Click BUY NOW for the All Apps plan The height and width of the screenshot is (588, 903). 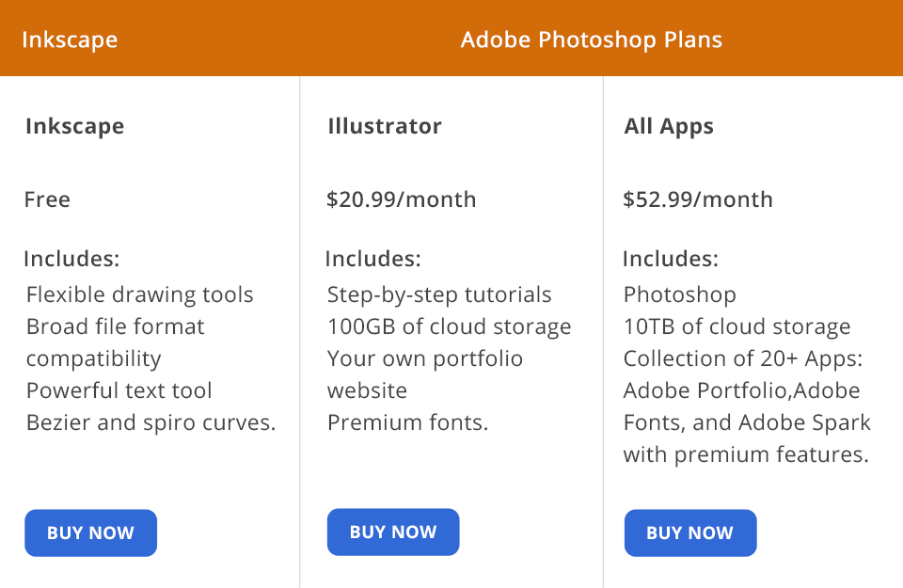[x=690, y=532]
